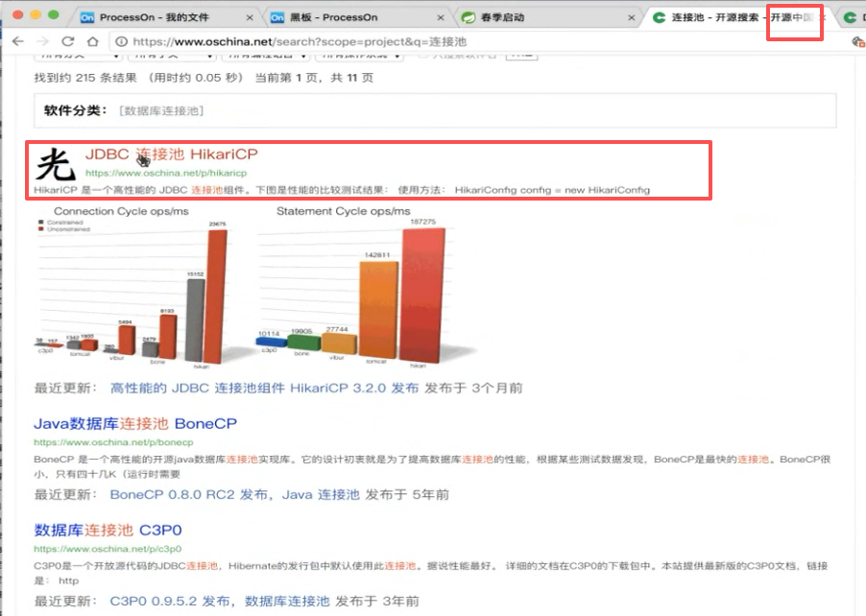Open the home page via house icon

point(93,41)
